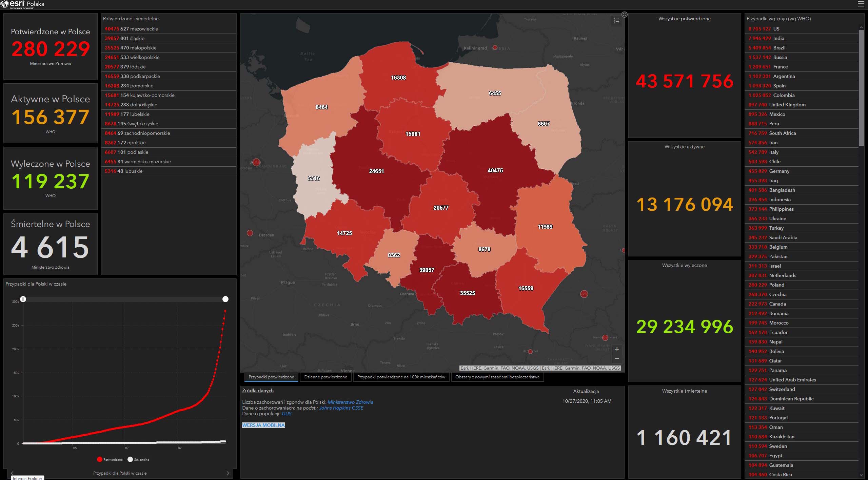Click the red case marker near Berlin
Image resolution: width=868 pixels, height=480 pixels.
coord(256,162)
